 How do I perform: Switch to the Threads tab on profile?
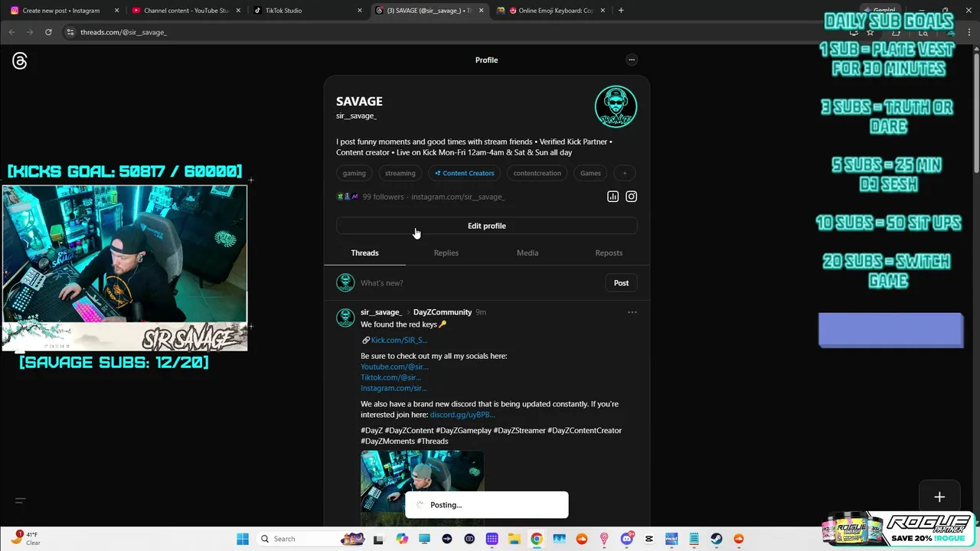[364, 253]
